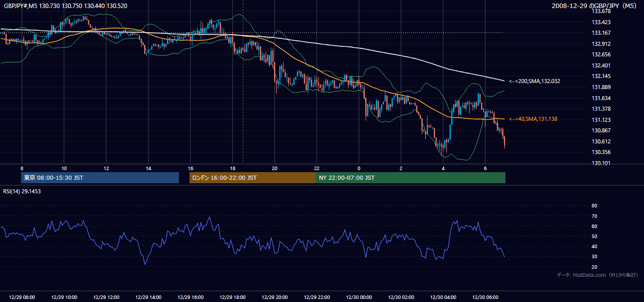Click hour label 10 under price chart

point(64,168)
